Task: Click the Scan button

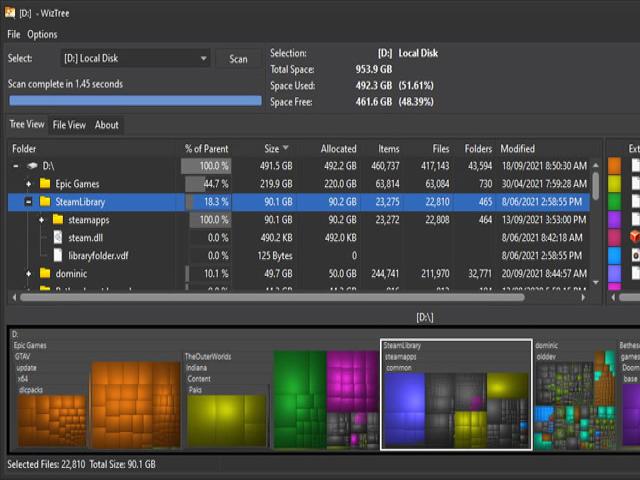Action: click(238, 59)
